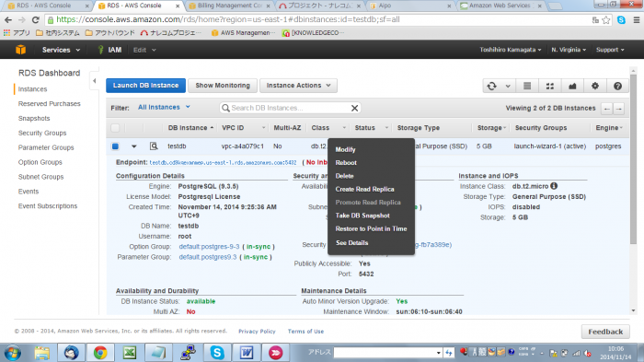This screenshot has width=644, height=362.
Task: Switch to the list view icon
Action: coord(527,86)
